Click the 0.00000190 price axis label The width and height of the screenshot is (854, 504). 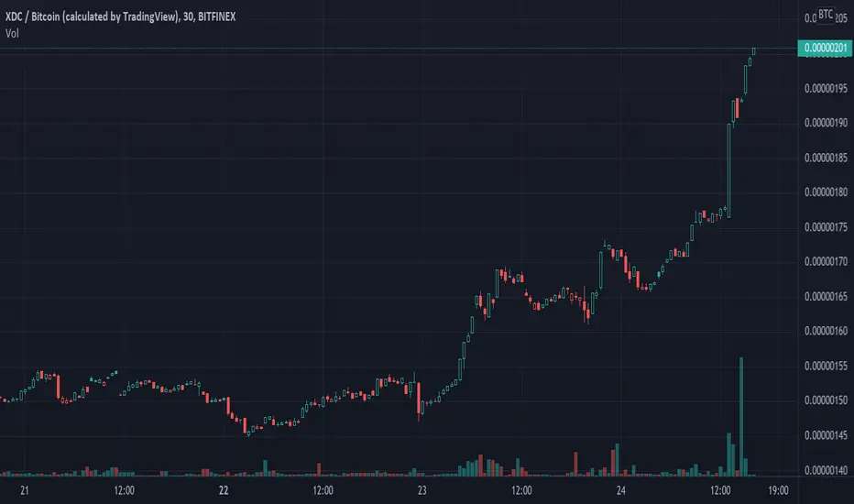[x=826, y=123]
